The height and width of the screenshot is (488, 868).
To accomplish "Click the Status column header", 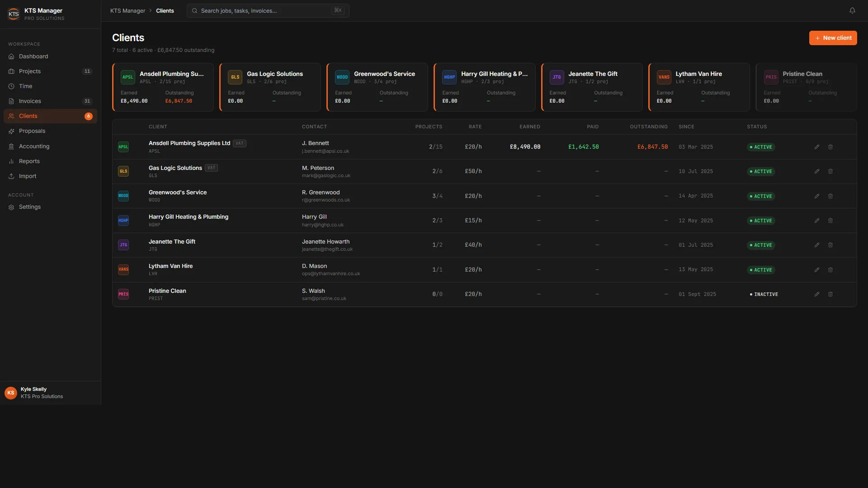I will pyautogui.click(x=757, y=127).
